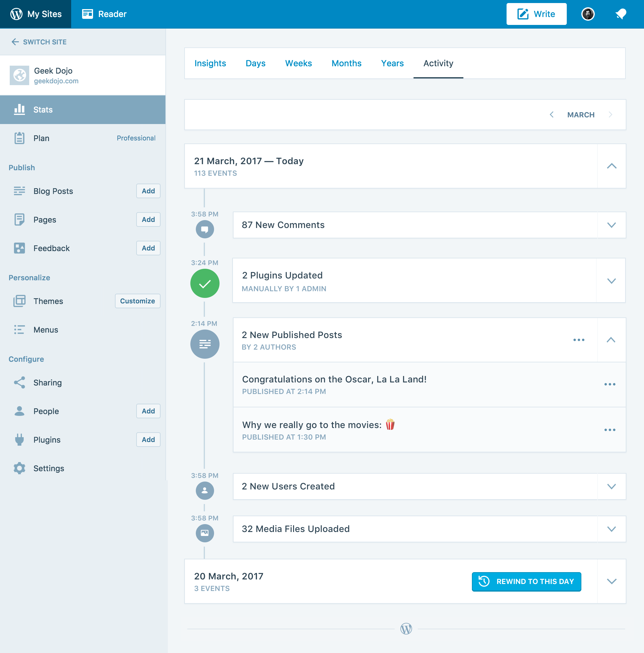This screenshot has width=644, height=653.
Task: Switch to the Months tab
Action: coord(346,63)
